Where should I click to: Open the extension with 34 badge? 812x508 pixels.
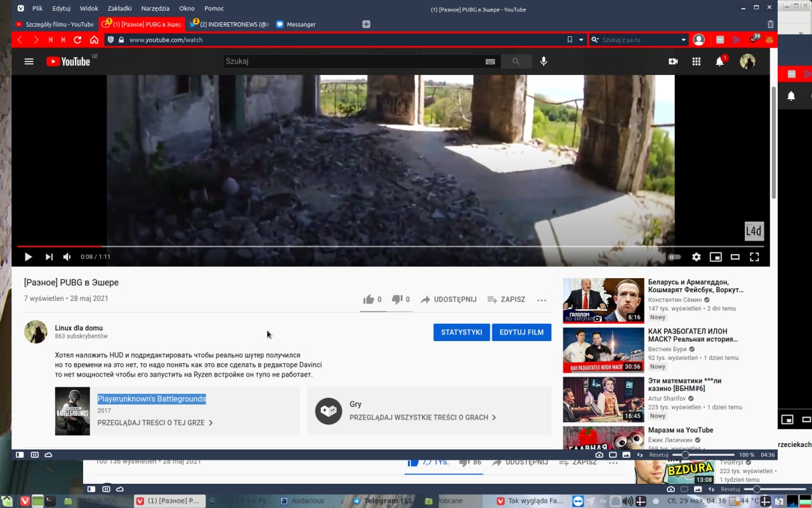(x=754, y=39)
